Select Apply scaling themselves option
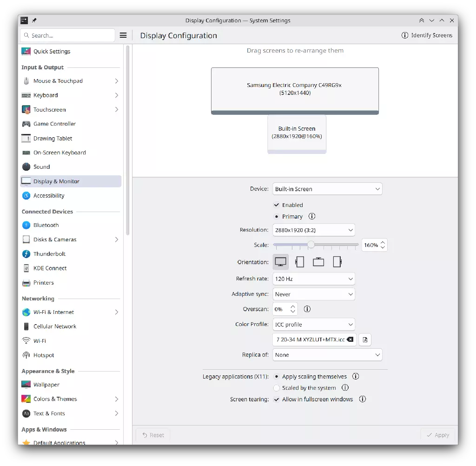 pyautogui.click(x=277, y=377)
